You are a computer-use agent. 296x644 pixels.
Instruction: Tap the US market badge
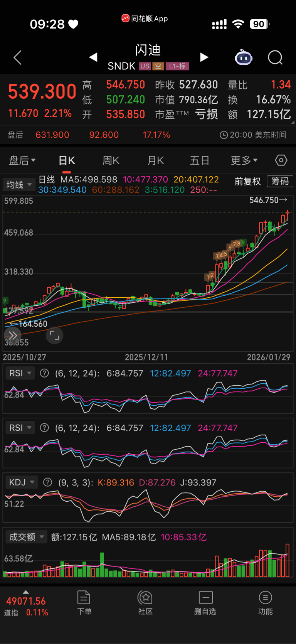coord(145,66)
